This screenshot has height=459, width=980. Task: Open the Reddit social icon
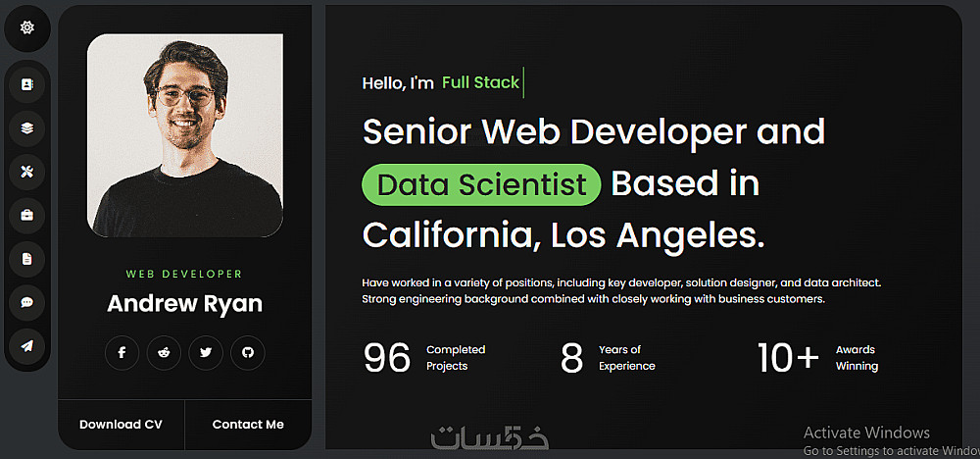pyautogui.click(x=164, y=353)
